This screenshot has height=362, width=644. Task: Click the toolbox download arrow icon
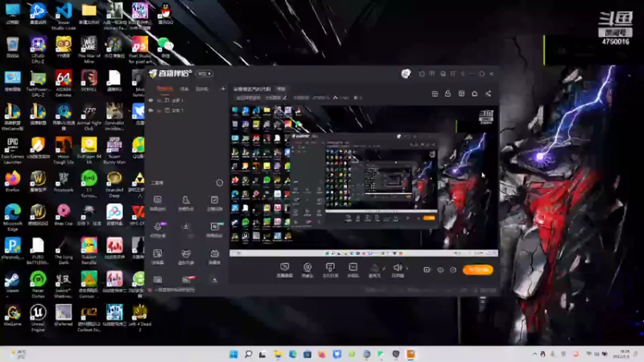pyautogui.click(x=186, y=227)
